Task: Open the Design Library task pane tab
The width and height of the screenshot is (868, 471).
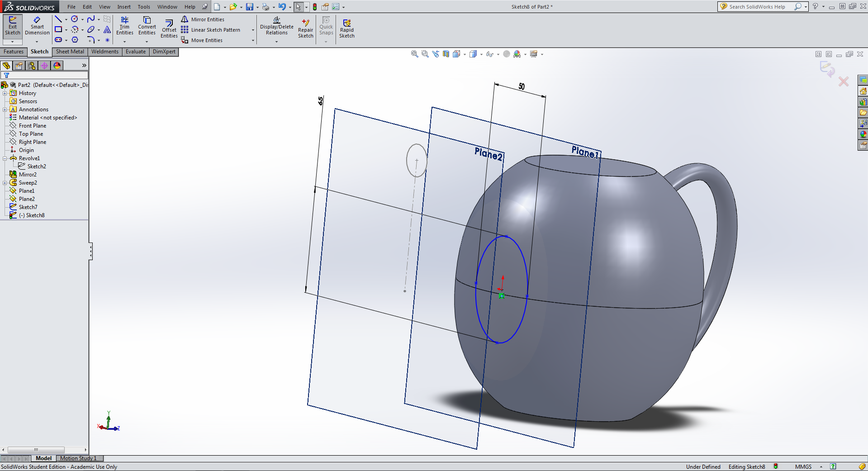Action: pos(863,102)
